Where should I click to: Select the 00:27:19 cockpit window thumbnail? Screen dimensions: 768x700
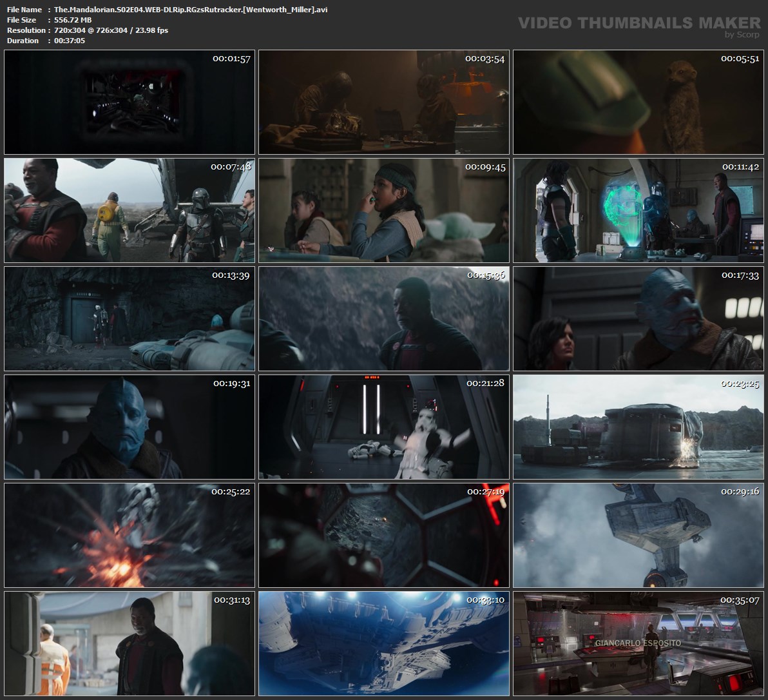[384, 535]
